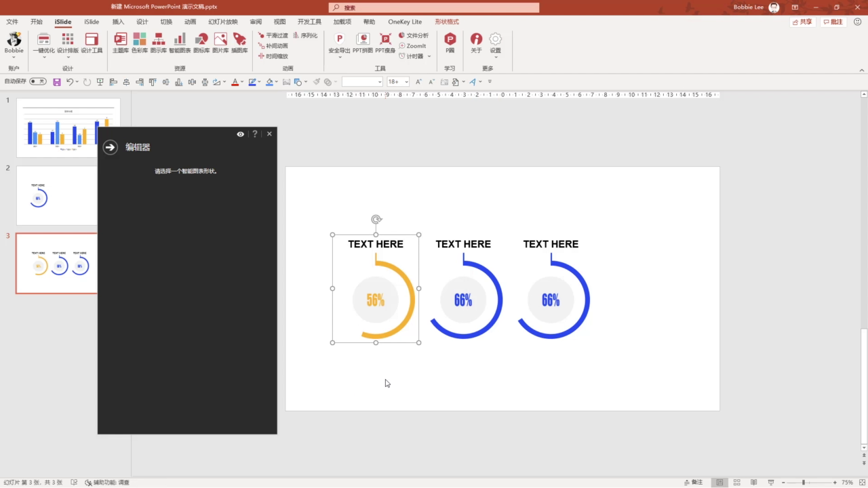The height and width of the screenshot is (488, 868).
Task: Select slide 1 bar chart thumbnail
Action: tap(68, 128)
